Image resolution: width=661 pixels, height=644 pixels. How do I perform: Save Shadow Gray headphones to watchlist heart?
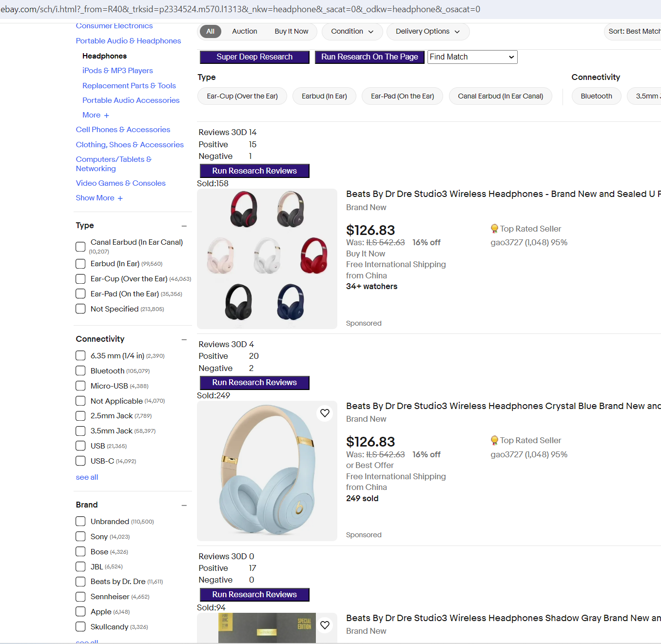tap(325, 625)
